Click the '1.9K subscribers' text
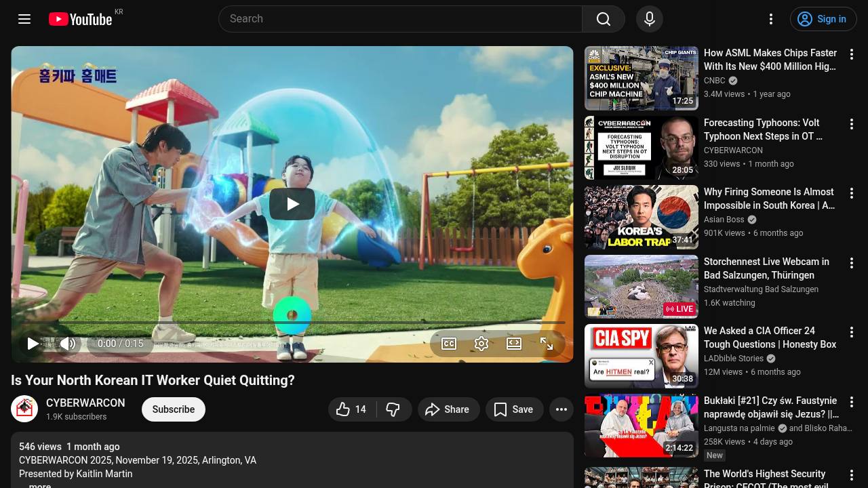The image size is (868, 488). pos(76,417)
